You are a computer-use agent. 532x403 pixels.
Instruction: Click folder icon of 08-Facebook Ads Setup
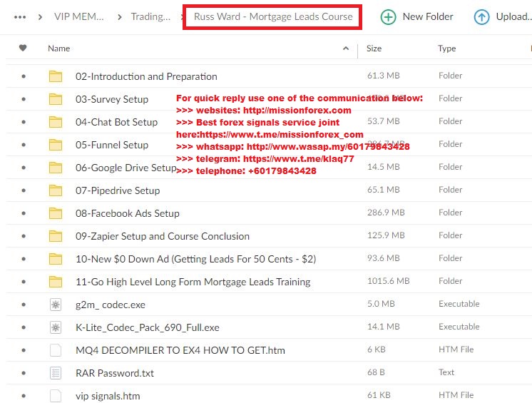(56, 213)
